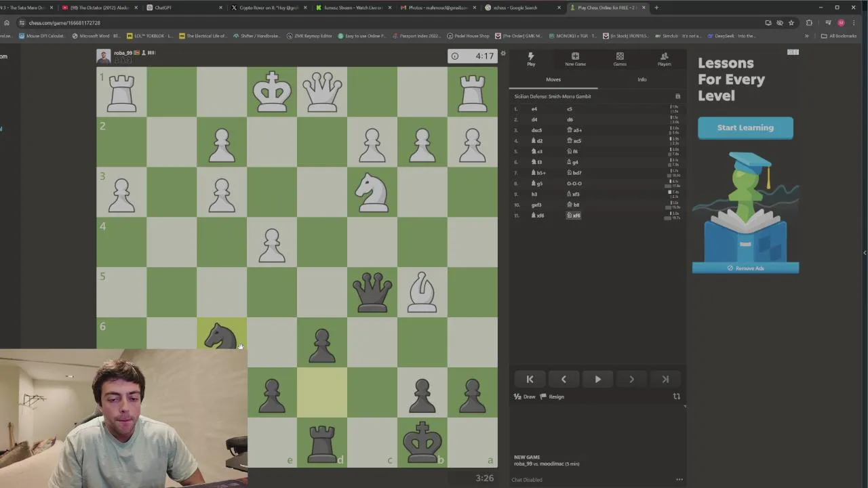Click the white king on the top rank
The width and height of the screenshot is (868, 488).
(272, 91)
